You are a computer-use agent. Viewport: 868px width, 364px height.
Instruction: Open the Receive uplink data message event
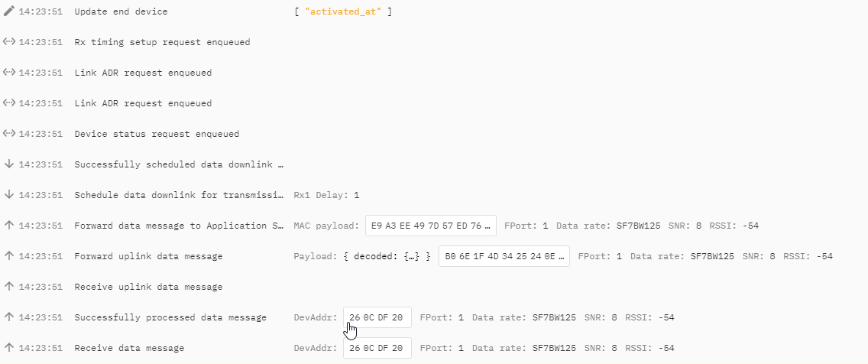point(148,287)
